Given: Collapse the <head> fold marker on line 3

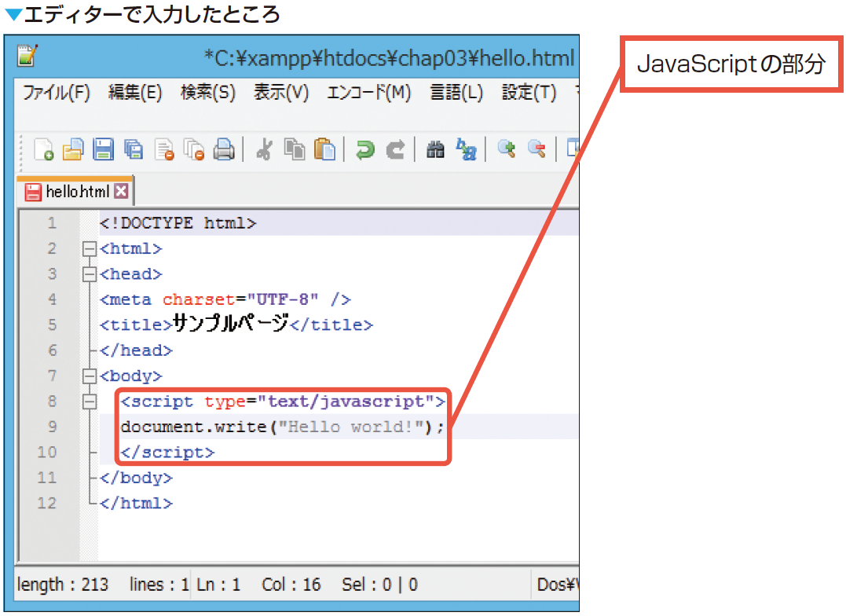Looking at the screenshot, I should (x=89, y=274).
